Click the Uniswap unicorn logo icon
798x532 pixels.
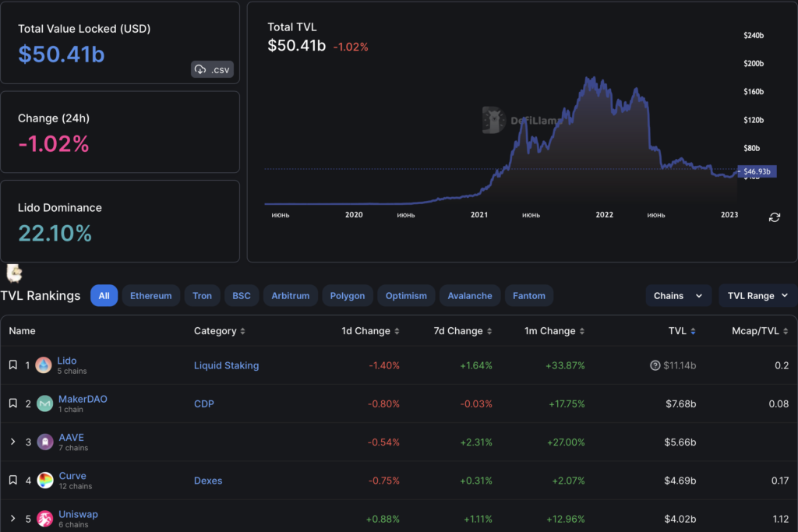(45, 519)
